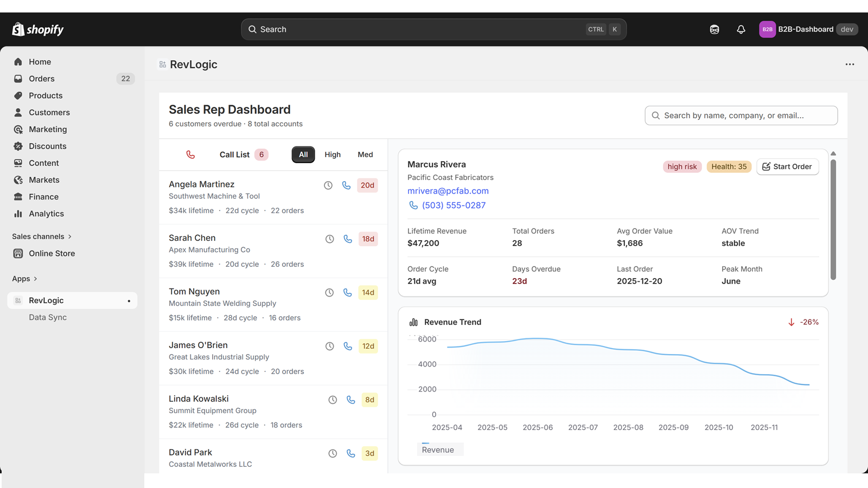This screenshot has width=868, height=488.
Task: Toggle the Med priority filter
Action: coord(365,155)
